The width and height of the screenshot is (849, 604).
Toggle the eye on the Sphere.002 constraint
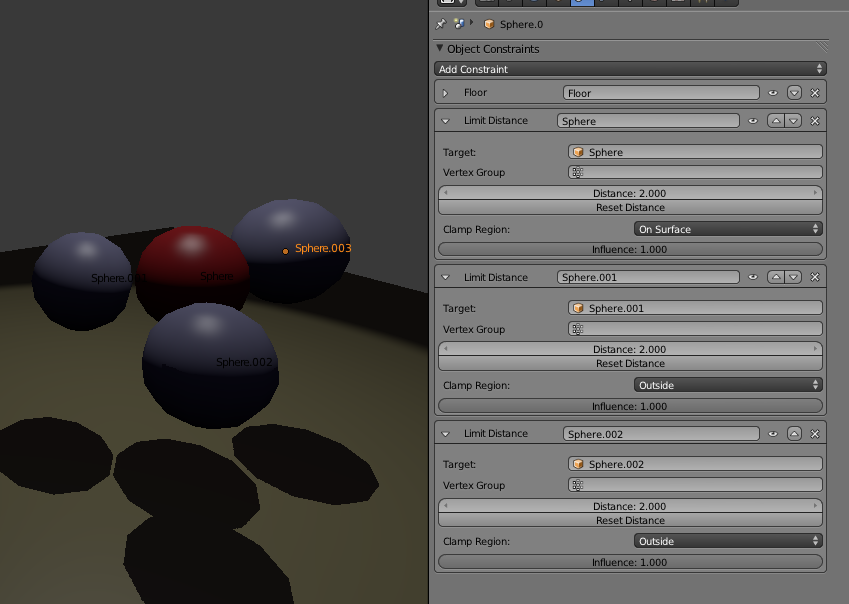click(773, 434)
